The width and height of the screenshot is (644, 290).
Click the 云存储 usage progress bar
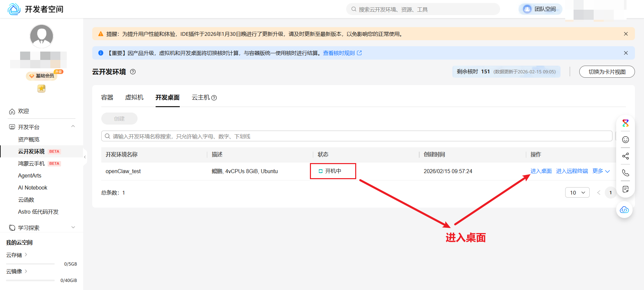click(31, 264)
